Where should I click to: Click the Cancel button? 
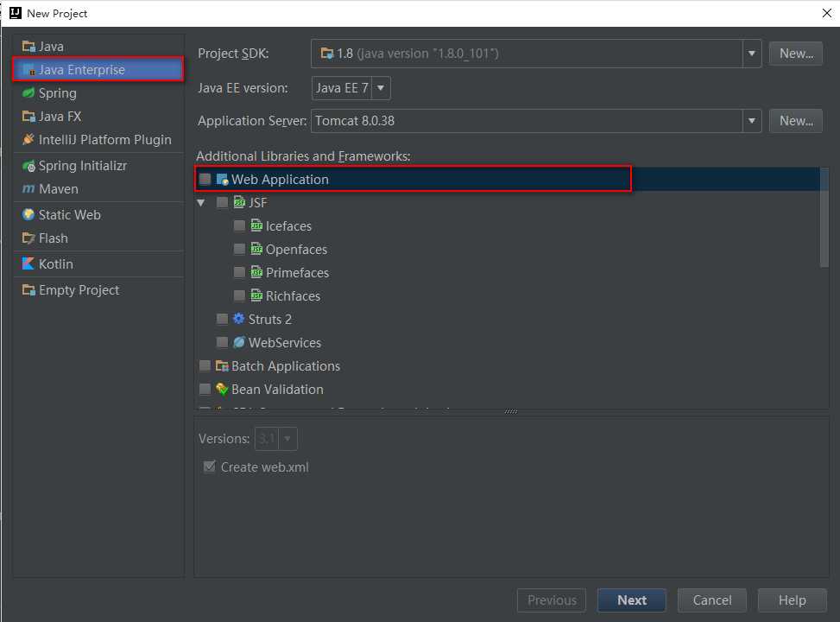coord(712,600)
